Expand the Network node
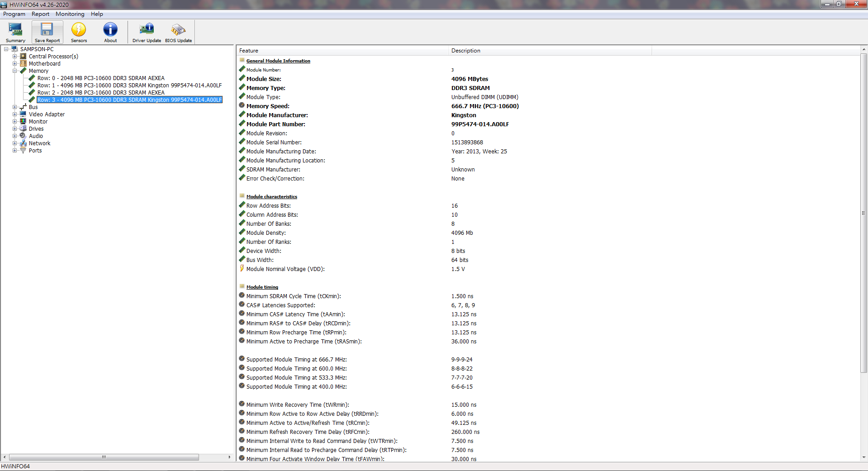Image resolution: width=868 pixels, height=471 pixels. [x=15, y=143]
